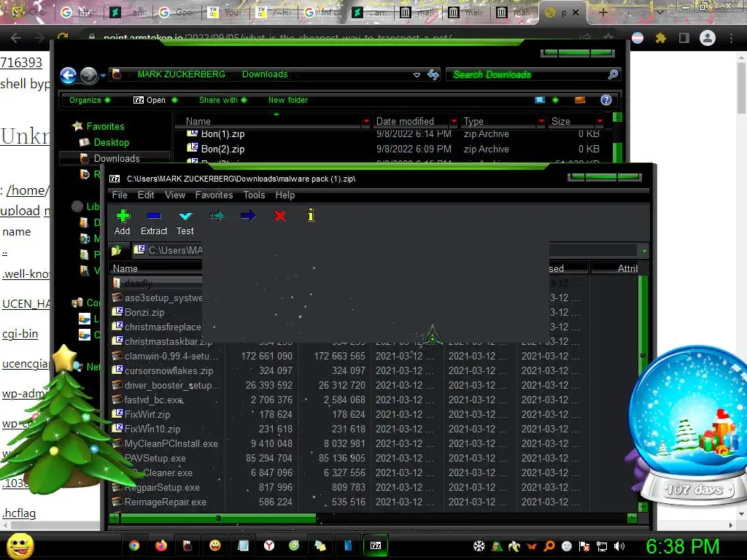Click the Copy arrow icon in 7-Zip toolbar

(217, 216)
